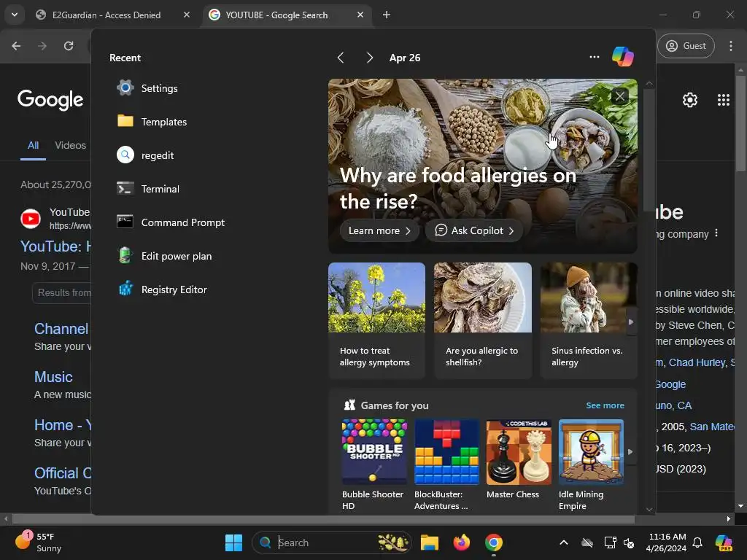Dismiss the food allergies highlight card
Image resolution: width=747 pixels, height=560 pixels.
(619, 97)
